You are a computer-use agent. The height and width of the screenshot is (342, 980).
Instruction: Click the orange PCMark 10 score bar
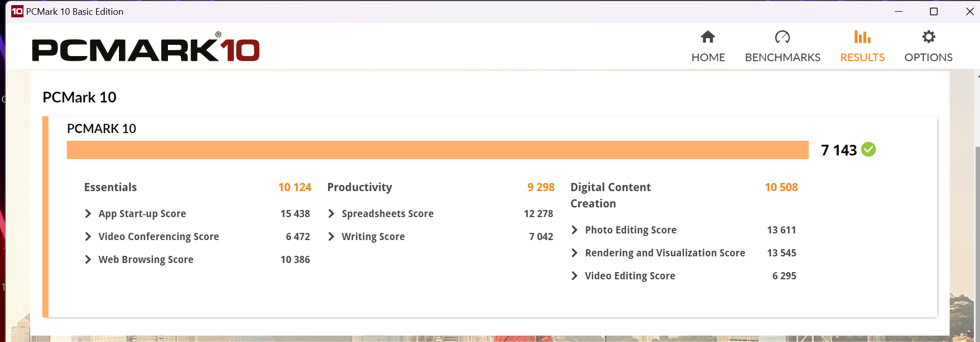[437, 150]
